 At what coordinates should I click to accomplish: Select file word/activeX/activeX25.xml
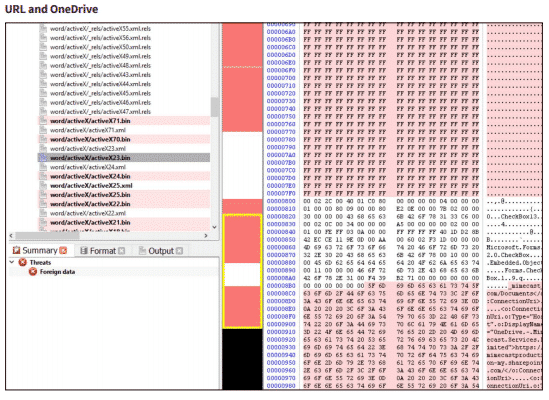[91, 186]
